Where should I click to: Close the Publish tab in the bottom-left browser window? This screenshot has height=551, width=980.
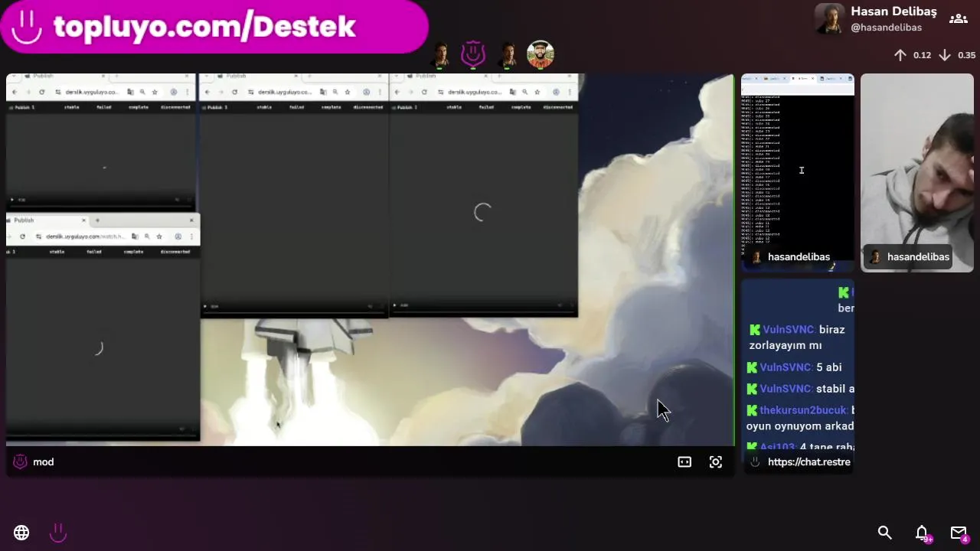pyautogui.click(x=83, y=220)
